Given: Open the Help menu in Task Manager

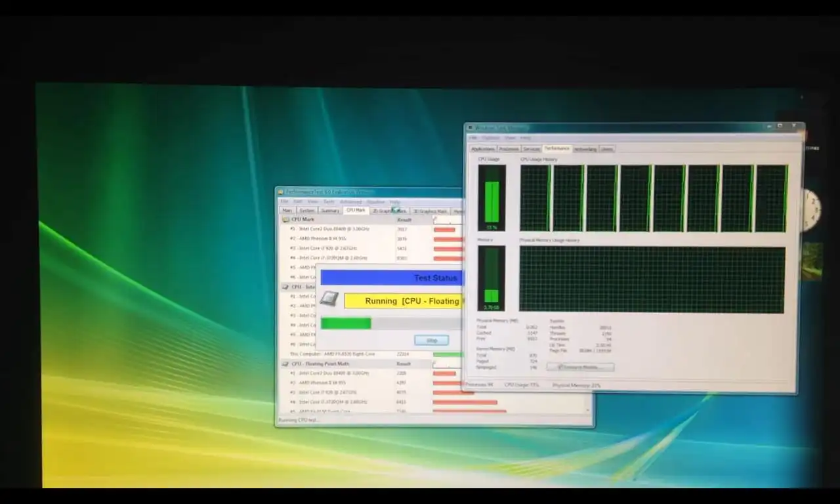Looking at the screenshot, I should (x=526, y=138).
